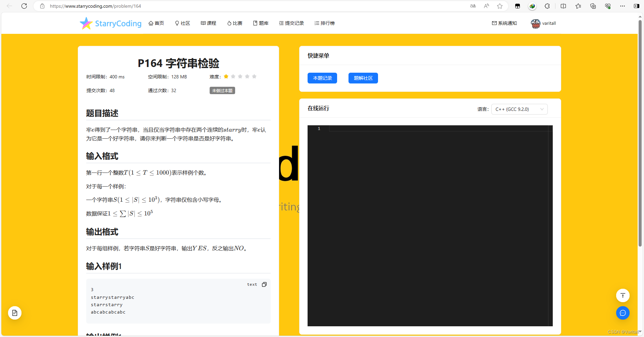The image size is (644, 337).
Task: Click the StarryCoding logo
Action: [x=111, y=23]
